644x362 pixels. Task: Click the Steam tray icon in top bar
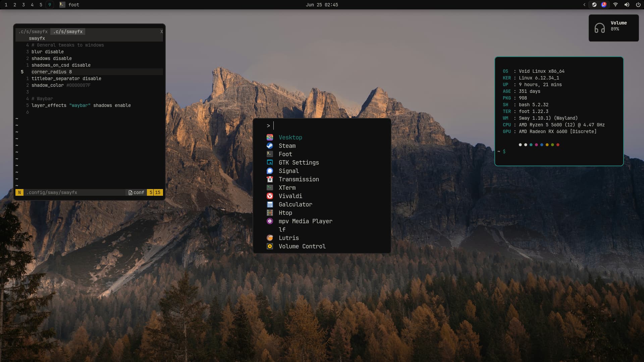pos(594,5)
